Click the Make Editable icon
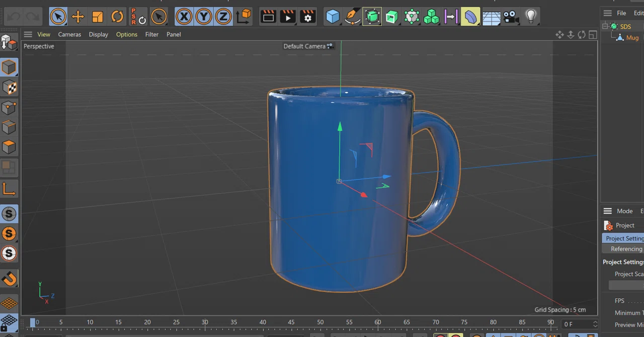The height and width of the screenshot is (337, 644). point(9,42)
